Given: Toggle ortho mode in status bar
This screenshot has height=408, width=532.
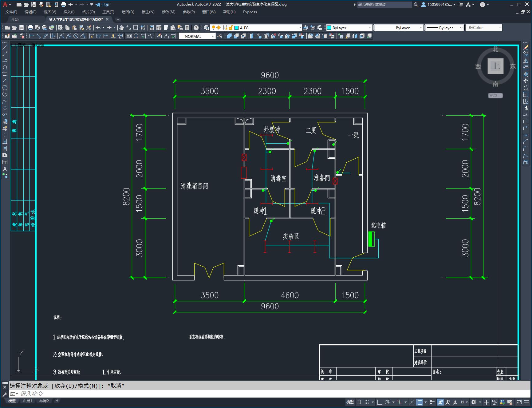Looking at the screenshot, I should point(380,402).
